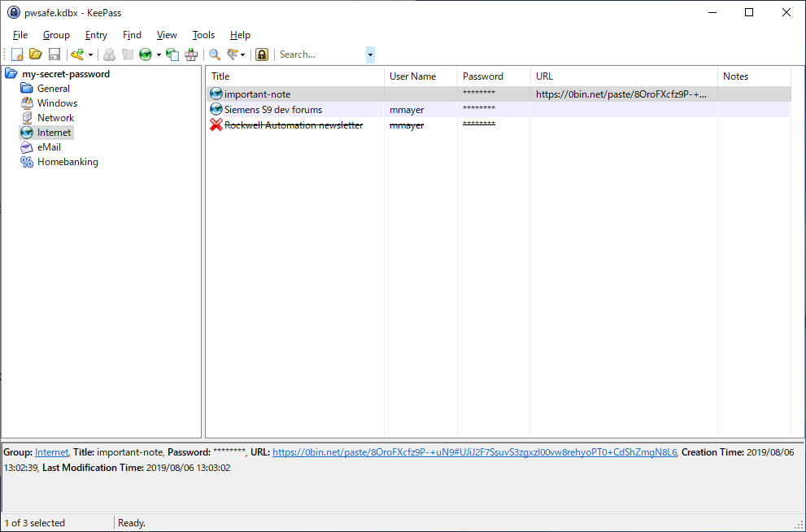
Task: Click mmayer user name in Rockwell row
Action: 407,125
